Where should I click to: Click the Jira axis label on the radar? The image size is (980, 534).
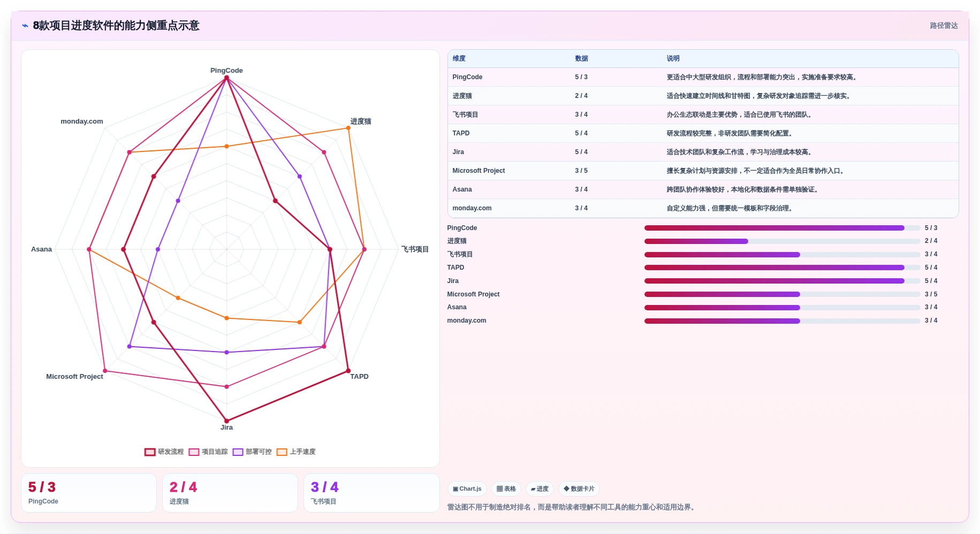(226, 428)
